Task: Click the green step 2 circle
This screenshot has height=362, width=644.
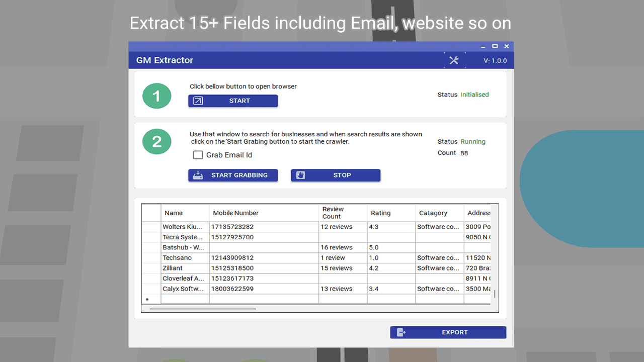Action: pos(157,141)
